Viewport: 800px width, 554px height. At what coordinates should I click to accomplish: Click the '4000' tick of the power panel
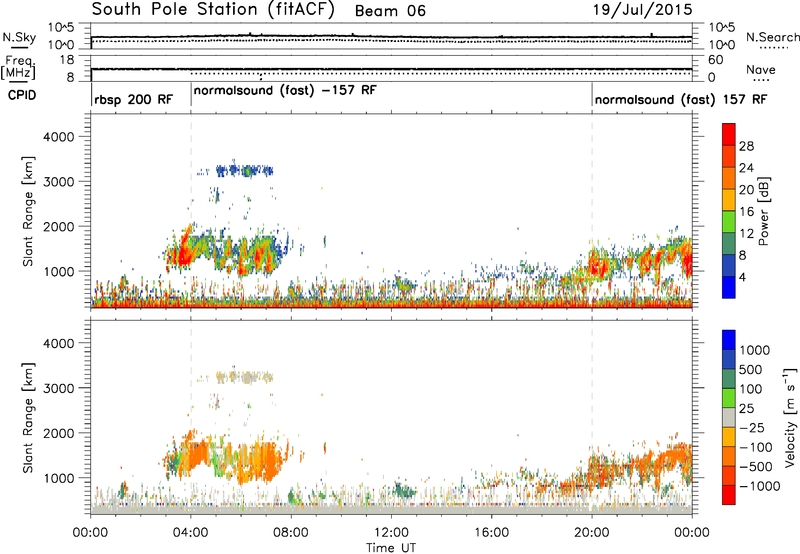tap(58, 137)
